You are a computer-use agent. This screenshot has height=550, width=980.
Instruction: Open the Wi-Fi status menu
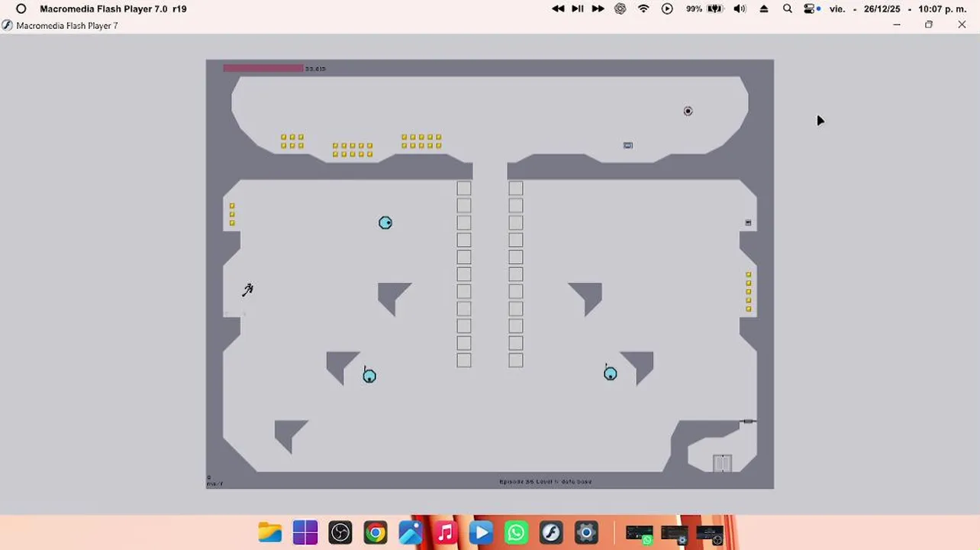(x=643, y=9)
